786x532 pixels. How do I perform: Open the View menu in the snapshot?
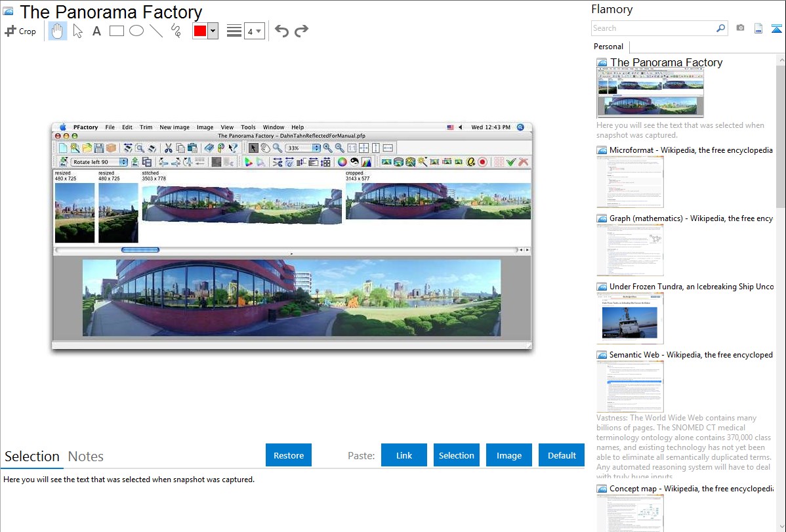pos(227,127)
